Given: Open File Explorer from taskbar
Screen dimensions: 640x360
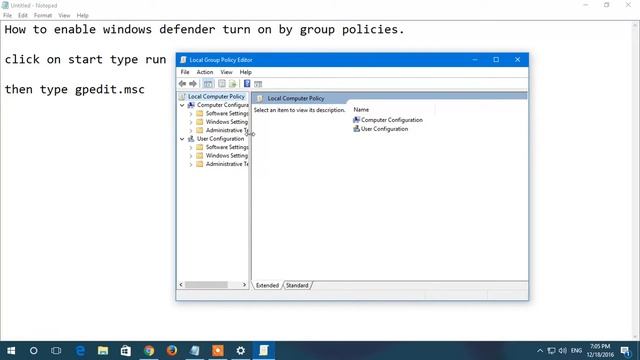Looking at the screenshot, I should point(103,351).
